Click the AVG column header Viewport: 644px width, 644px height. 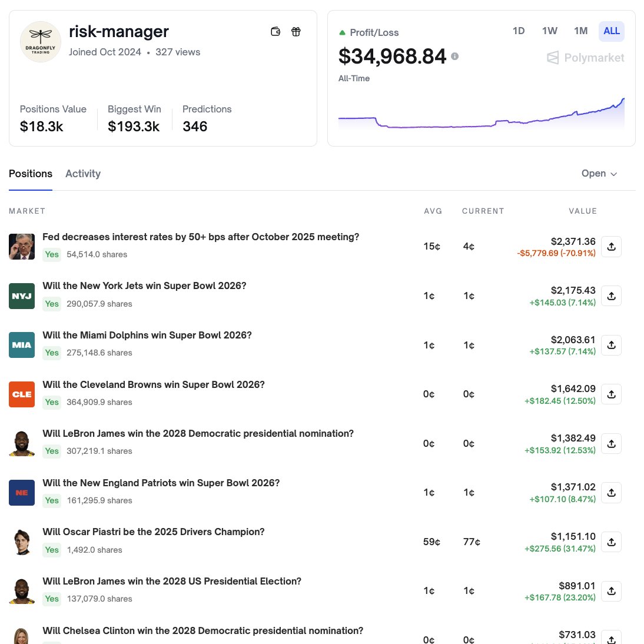[x=433, y=211]
